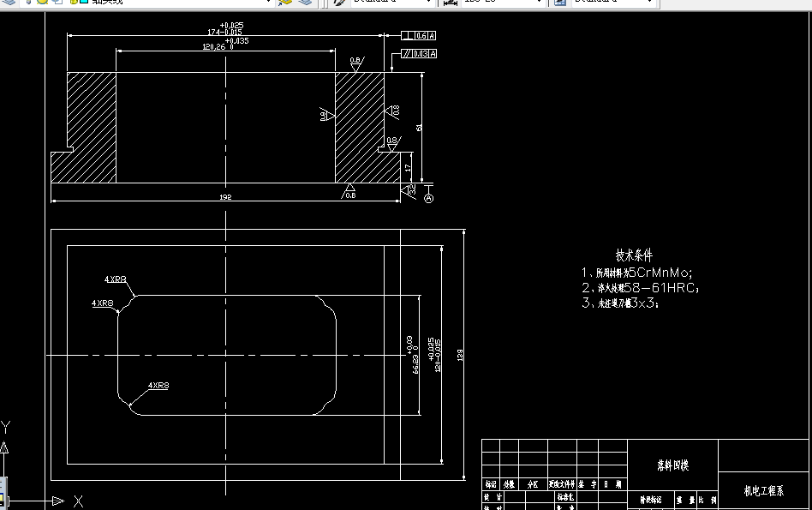Open the ISO-25 dimension style dropdown
Viewport: 812px width, 510px height.
pyautogui.click(x=502, y=2)
